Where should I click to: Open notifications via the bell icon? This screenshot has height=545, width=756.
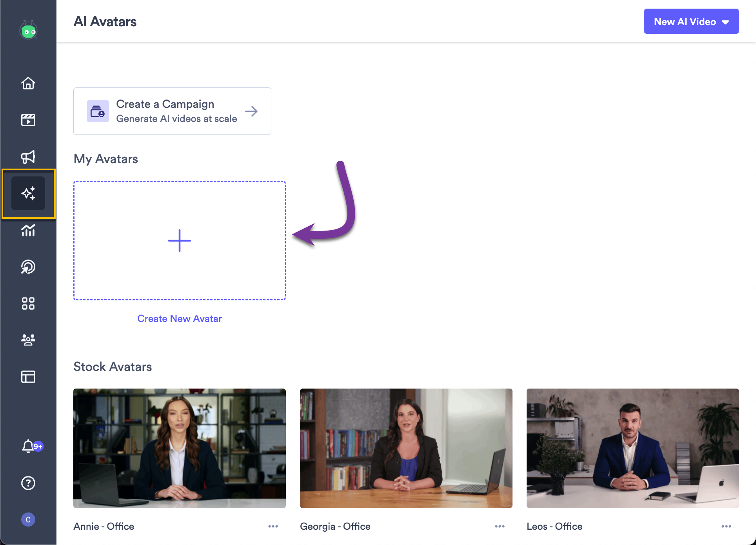click(x=28, y=446)
